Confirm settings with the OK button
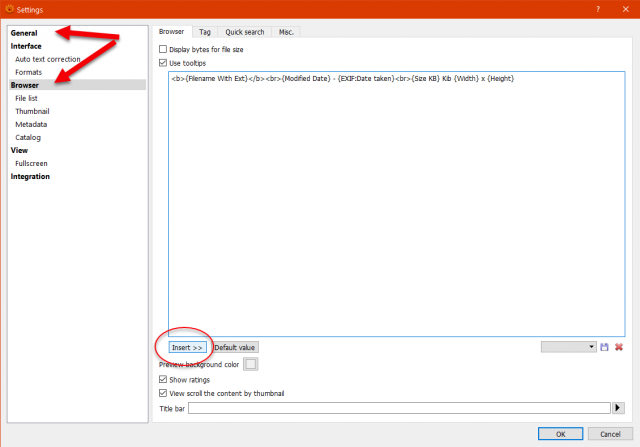This screenshot has height=447, width=640. [560, 434]
